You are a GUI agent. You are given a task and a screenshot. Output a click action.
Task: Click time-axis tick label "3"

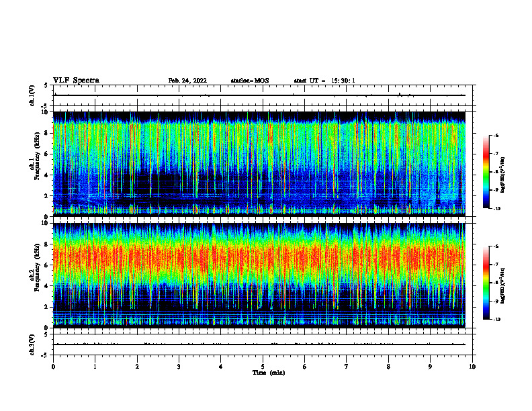click(x=179, y=367)
